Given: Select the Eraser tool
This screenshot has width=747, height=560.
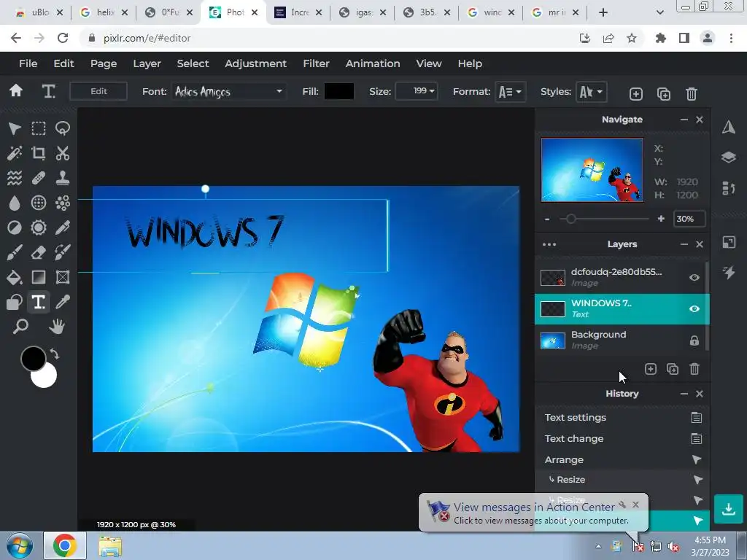Looking at the screenshot, I should [x=39, y=252].
